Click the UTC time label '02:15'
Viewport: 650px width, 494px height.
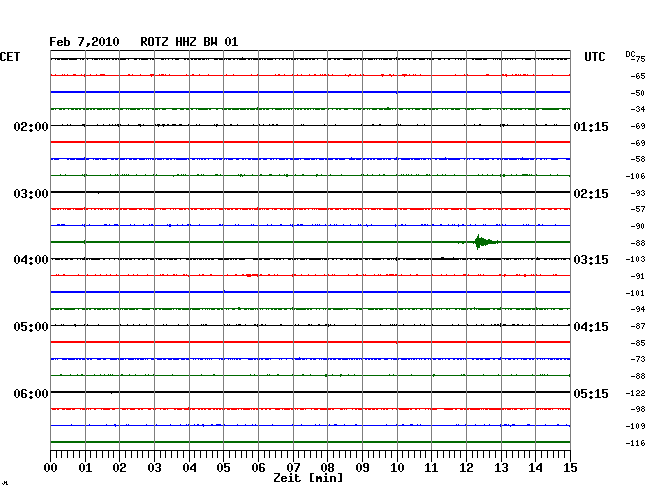(591, 194)
